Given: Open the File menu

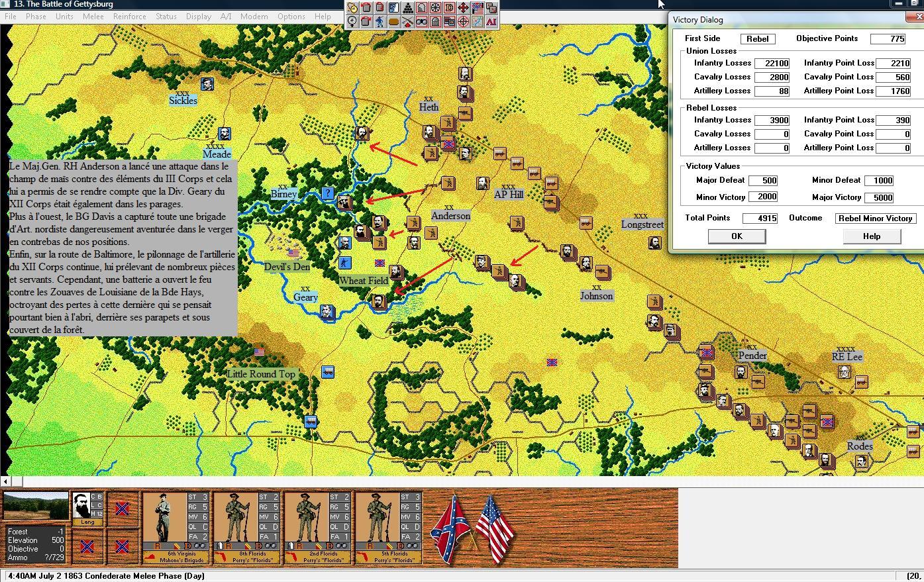Looking at the screenshot, I should point(11,17).
